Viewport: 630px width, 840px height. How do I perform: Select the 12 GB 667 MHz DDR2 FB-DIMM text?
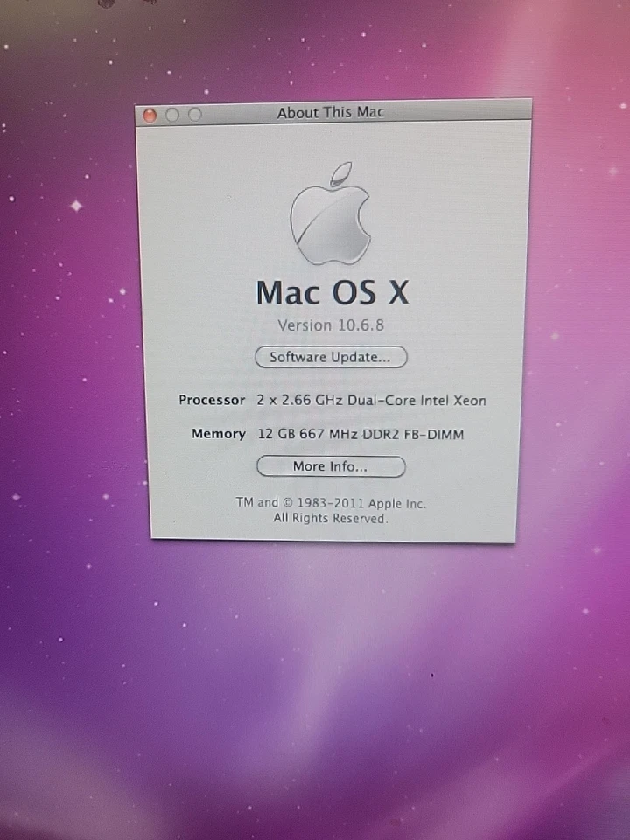(x=360, y=434)
